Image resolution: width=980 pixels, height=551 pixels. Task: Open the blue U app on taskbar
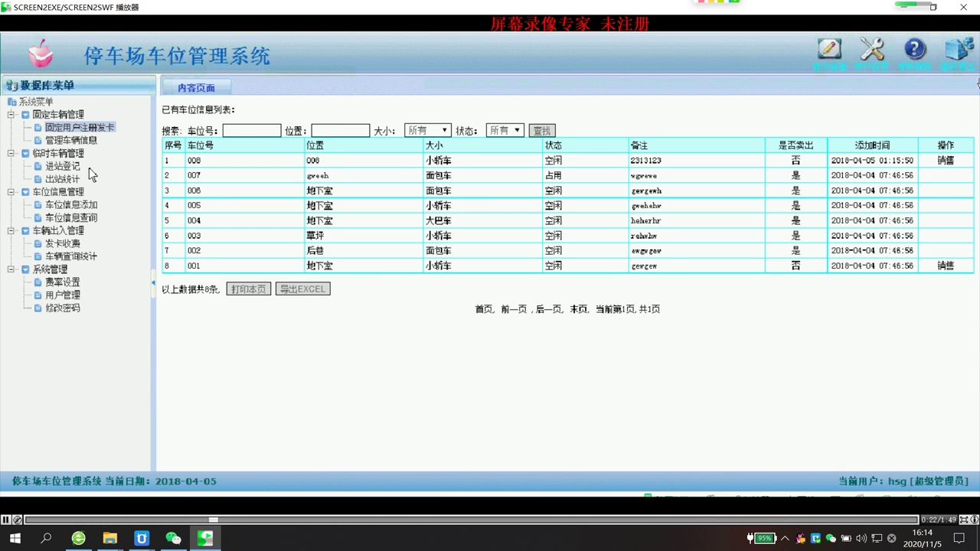click(142, 539)
